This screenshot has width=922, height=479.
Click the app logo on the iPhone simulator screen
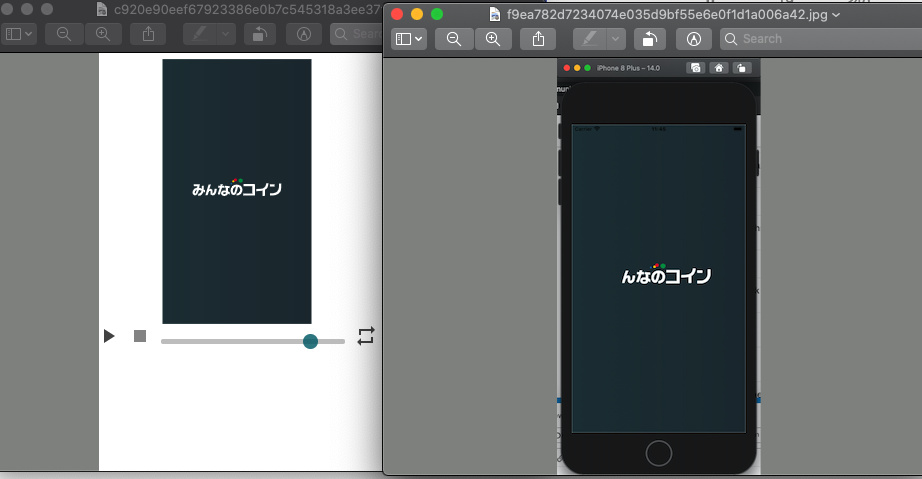pos(666,274)
